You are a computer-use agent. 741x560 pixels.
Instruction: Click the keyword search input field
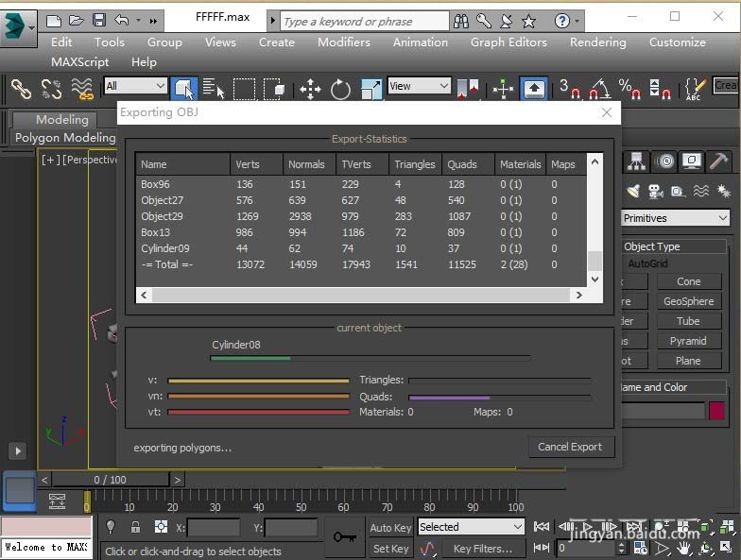coord(364,21)
